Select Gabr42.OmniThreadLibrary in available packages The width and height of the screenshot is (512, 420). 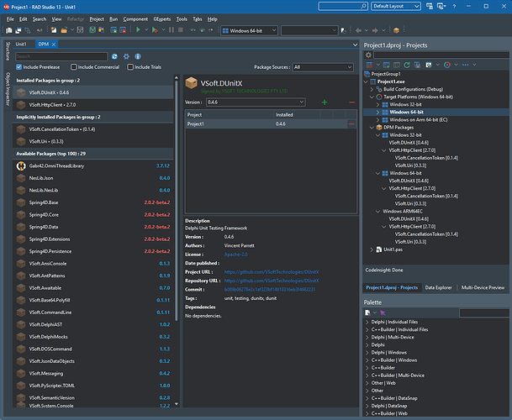coord(93,165)
